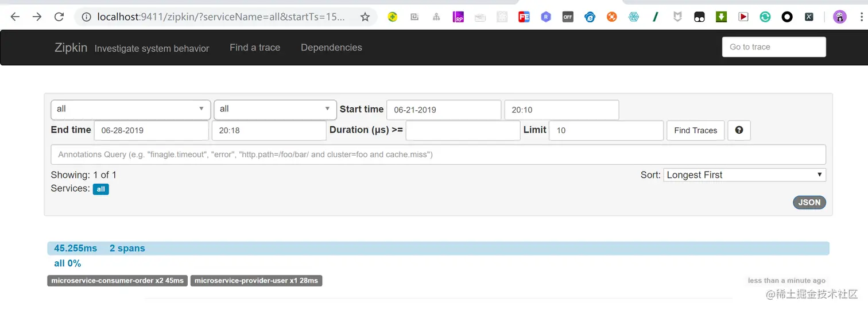
Task: Click the Investigate system behavior tagline
Action: [x=152, y=49]
